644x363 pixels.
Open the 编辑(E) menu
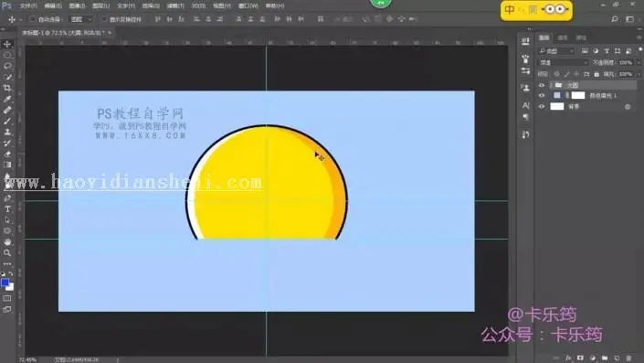pos(53,5)
